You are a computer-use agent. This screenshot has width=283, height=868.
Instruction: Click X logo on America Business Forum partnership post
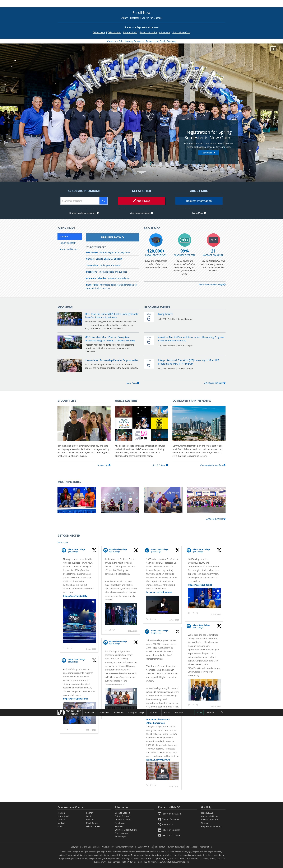tap(94, 550)
